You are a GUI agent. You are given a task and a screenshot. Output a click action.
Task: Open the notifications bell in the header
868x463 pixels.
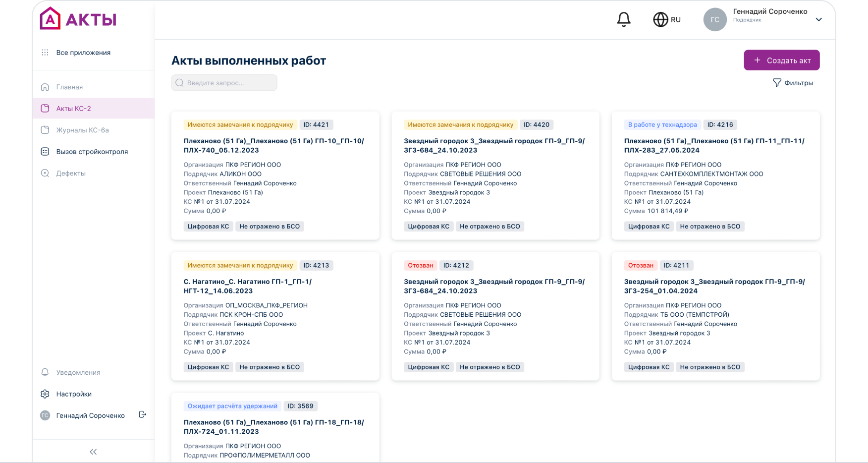tap(624, 20)
